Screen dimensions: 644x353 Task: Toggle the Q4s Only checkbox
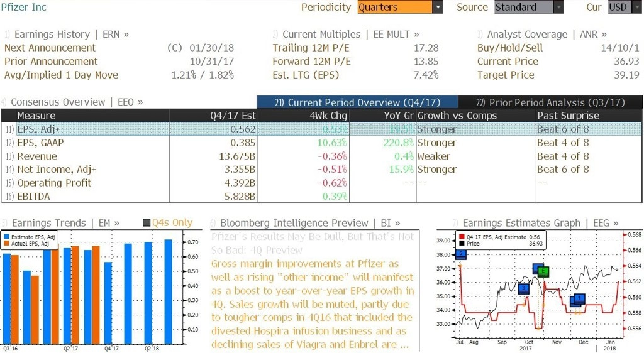(147, 222)
